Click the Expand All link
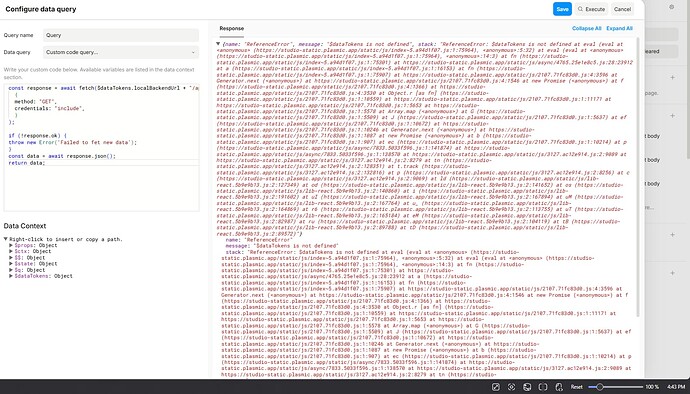 pyautogui.click(x=619, y=28)
